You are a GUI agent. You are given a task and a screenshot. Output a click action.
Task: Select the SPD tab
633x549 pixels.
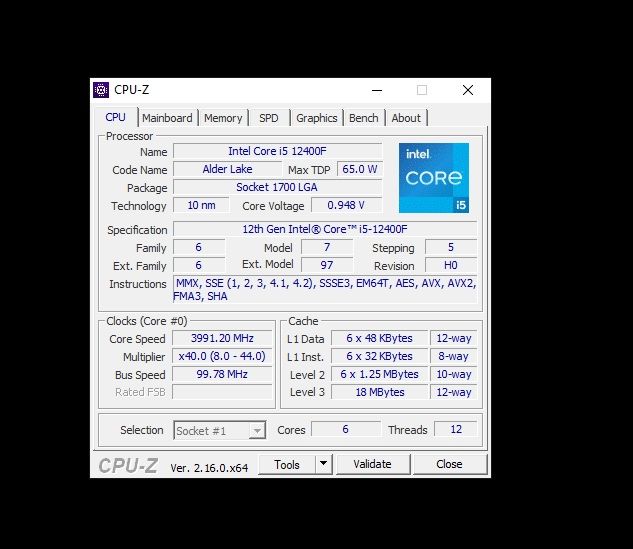tap(269, 118)
